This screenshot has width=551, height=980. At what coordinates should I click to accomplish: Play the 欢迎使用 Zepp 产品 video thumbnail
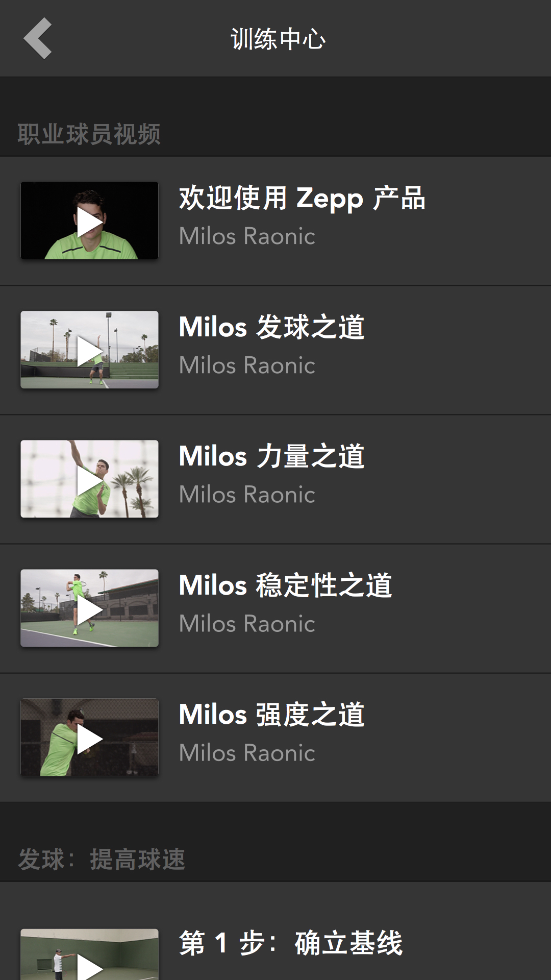click(89, 221)
